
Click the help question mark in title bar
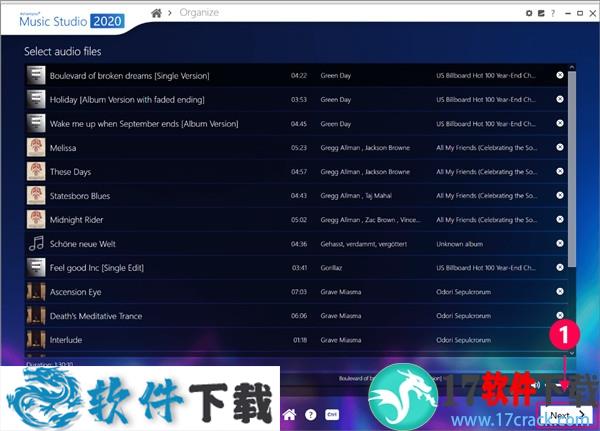554,13
